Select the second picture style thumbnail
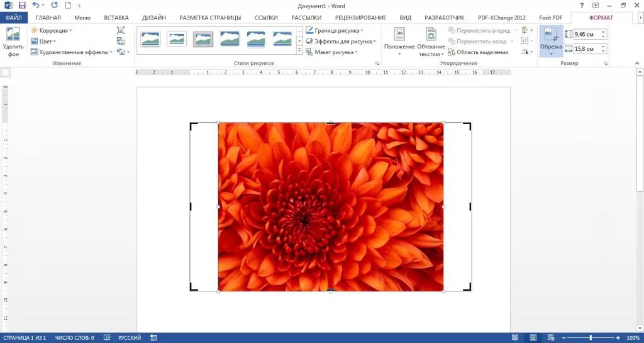 [177, 39]
